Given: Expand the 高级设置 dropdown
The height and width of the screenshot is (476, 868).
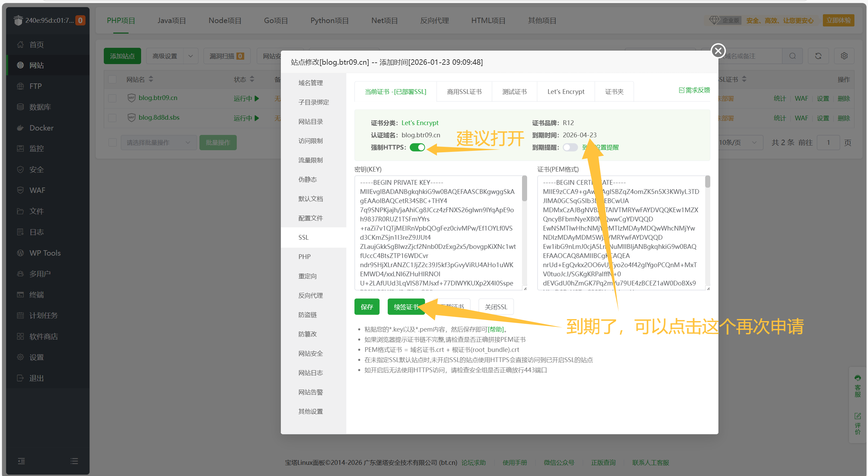Looking at the screenshot, I should (x=172, y=56).
